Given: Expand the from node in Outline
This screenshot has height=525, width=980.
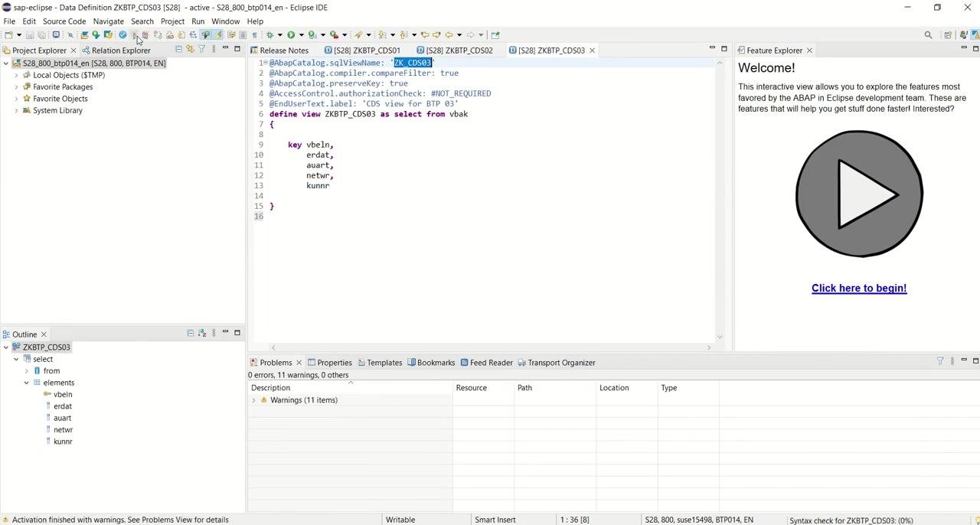Looking at the screenshot, I should click(x=27, y=371).
